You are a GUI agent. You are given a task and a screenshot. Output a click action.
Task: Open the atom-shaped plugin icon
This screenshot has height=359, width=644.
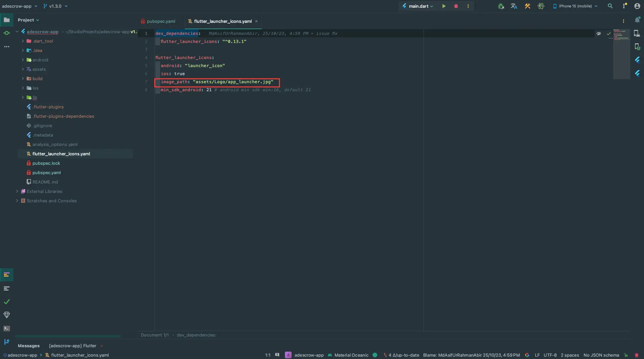541,6
